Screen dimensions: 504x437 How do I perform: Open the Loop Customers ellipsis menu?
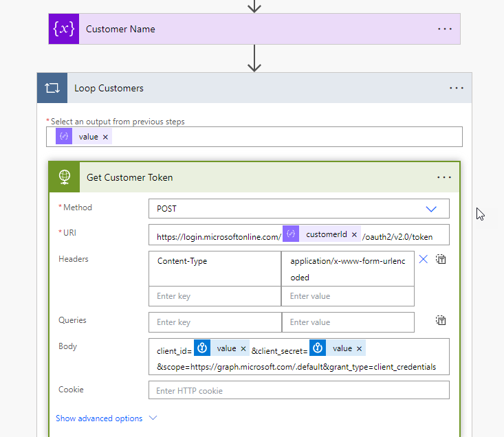point(457,88)
